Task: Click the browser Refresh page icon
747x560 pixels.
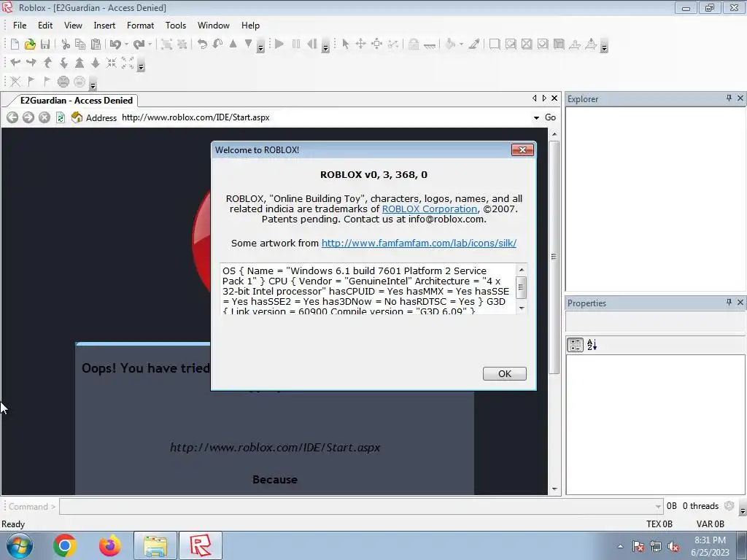Action: coord(61,117)
